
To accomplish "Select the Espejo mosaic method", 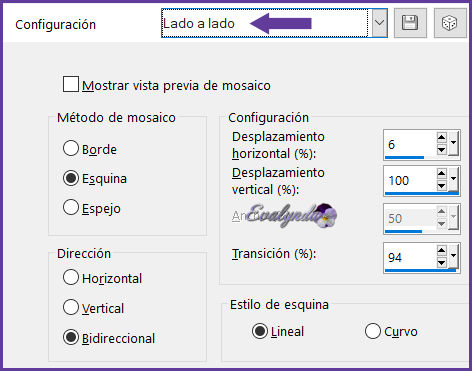I will coord(71,207).
